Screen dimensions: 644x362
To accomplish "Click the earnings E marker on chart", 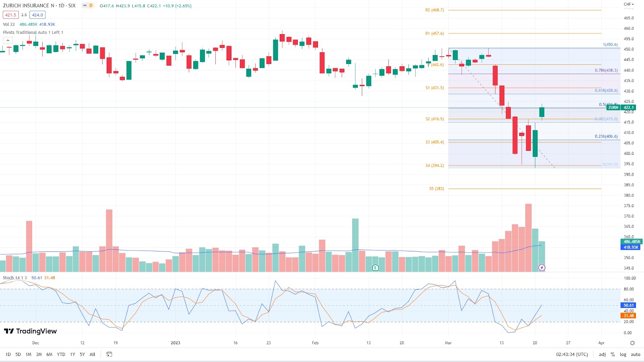I will coord(375,267).
